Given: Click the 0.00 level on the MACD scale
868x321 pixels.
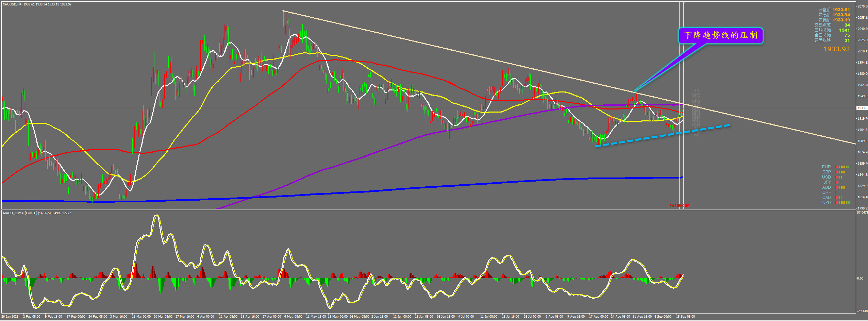Looking at the screenshot, I should 860,278.
